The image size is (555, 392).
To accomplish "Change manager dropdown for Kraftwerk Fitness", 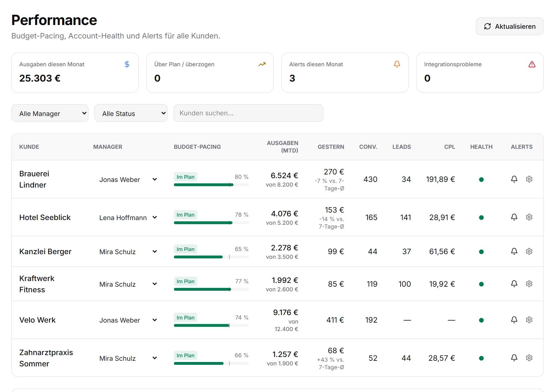I will pos(128,284).
